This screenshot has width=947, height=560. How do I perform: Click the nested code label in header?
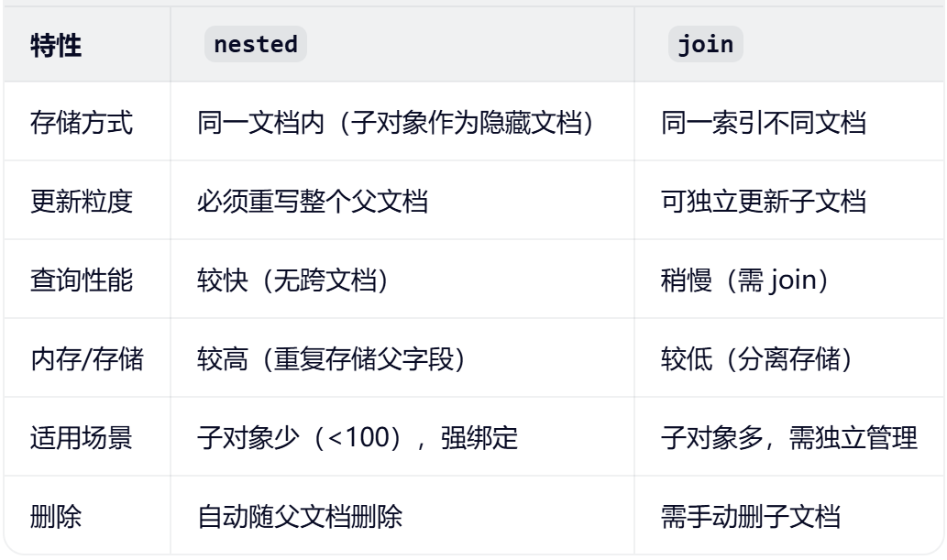click(x=256, y=45)
